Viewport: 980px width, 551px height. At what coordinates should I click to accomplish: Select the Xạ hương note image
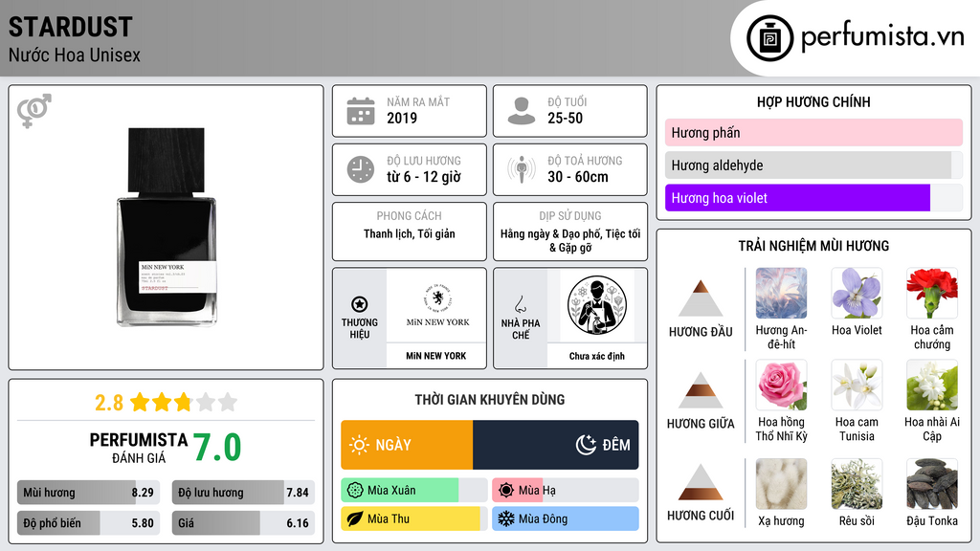point(781,484)
